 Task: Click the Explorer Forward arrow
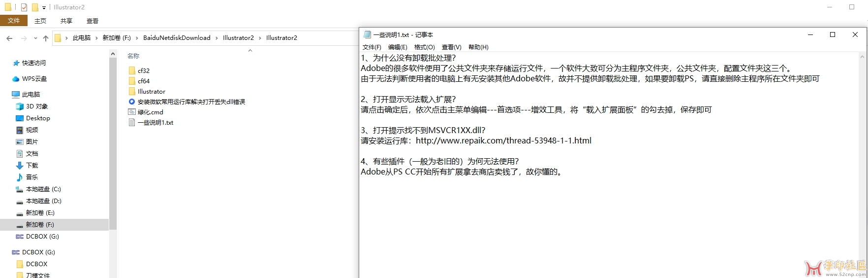pos(24,38)
